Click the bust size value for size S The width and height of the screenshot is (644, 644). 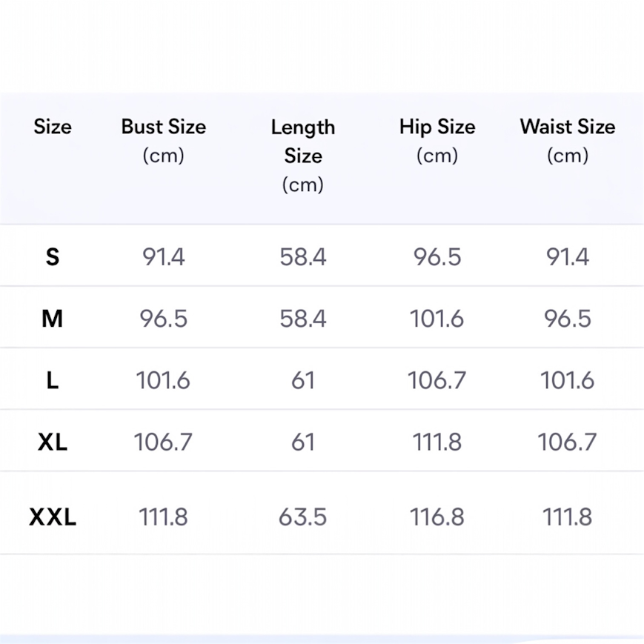point(163,257)
